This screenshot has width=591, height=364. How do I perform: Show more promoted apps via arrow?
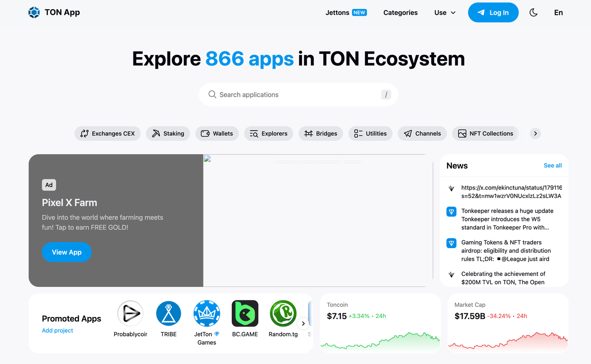[303, 323]
